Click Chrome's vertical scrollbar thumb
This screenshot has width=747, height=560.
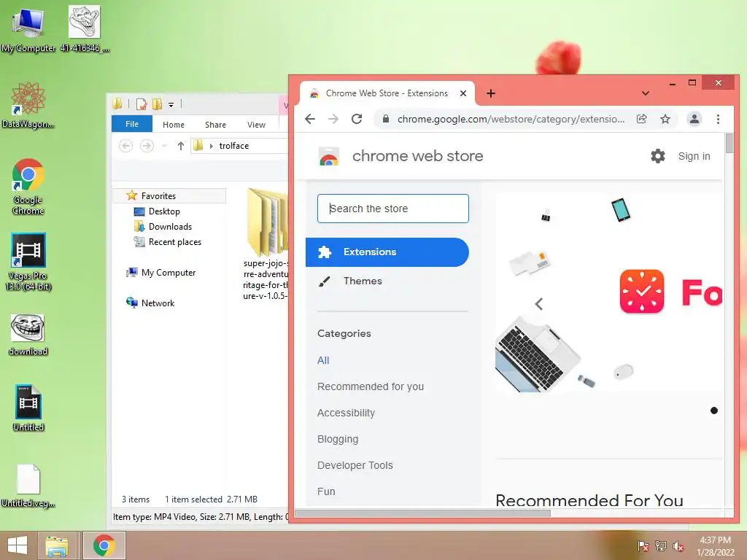coord(729,144)
